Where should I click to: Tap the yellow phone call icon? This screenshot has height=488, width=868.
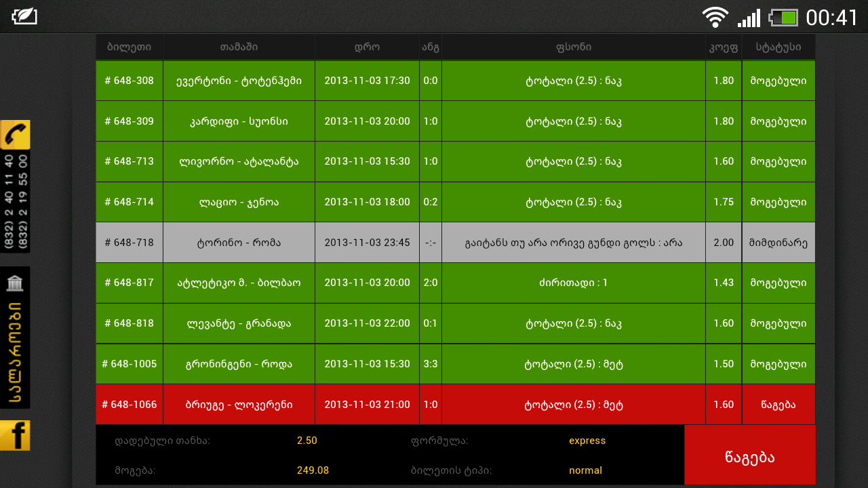tap(15, 134)
